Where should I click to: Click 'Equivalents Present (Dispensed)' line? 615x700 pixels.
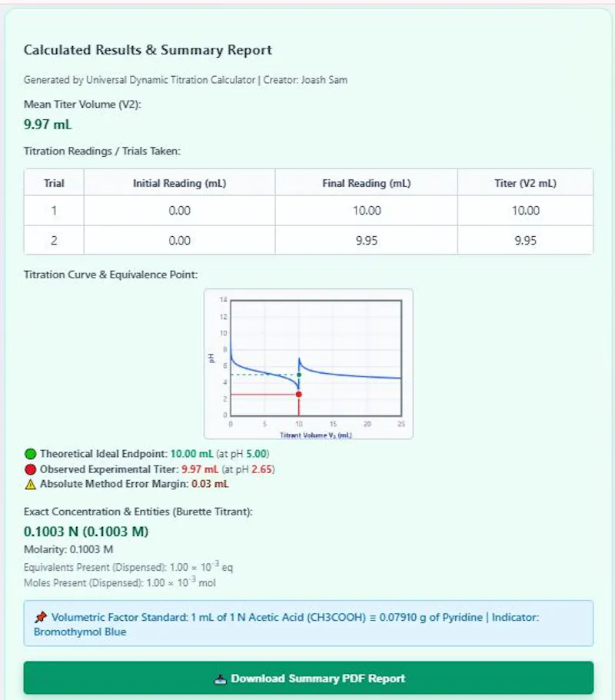[128, 566]
